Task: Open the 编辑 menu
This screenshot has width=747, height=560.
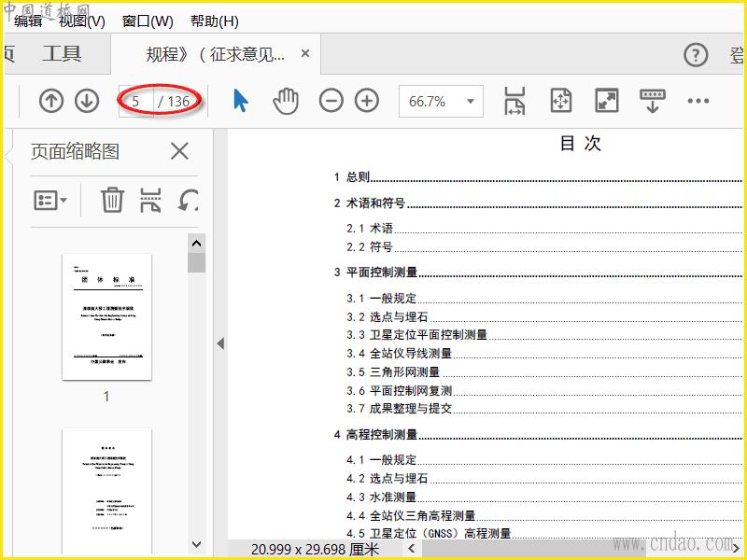Action: point(28,21)
